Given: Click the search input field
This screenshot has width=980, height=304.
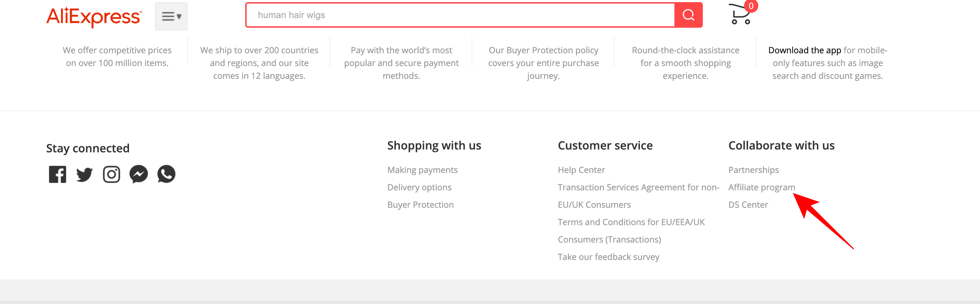Looking at the screenshot, I should [459, 15].
